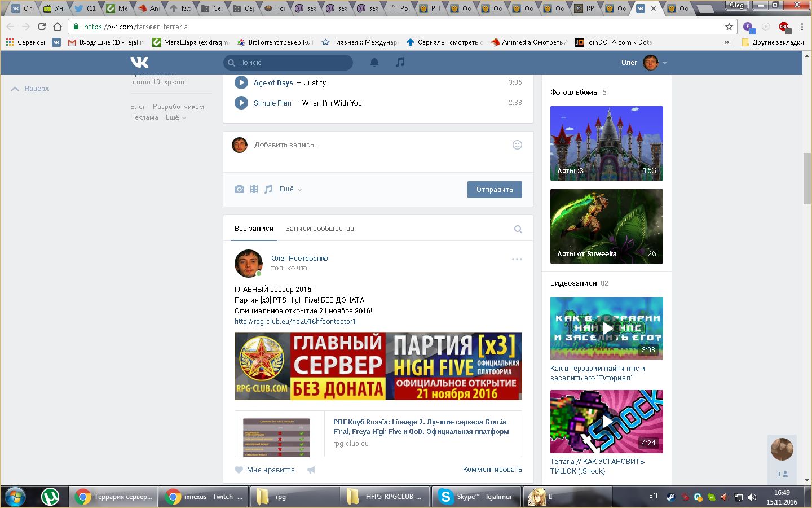
Task: Expand the Ещё attachment dropdown
Action: coord(290,190)
